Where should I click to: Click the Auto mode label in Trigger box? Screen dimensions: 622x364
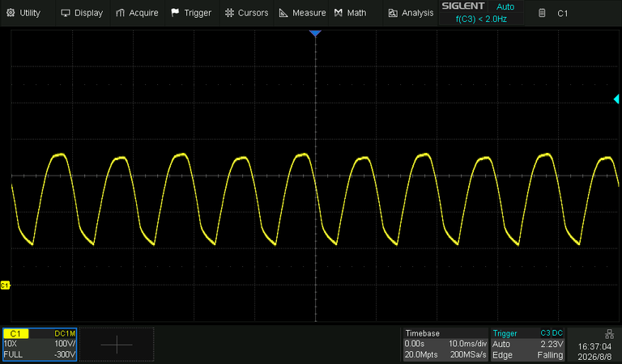(501, 344)
